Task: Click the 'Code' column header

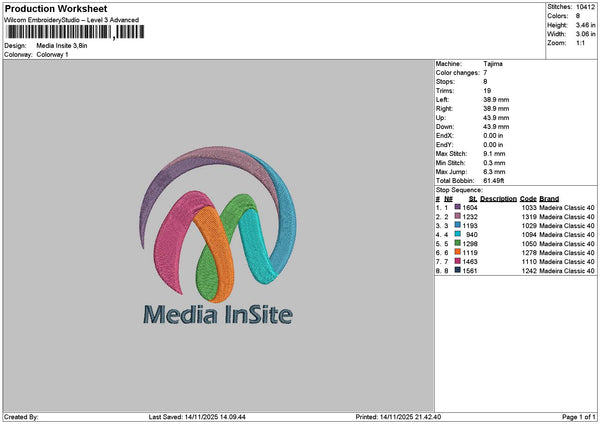Action: pos(528,199)
